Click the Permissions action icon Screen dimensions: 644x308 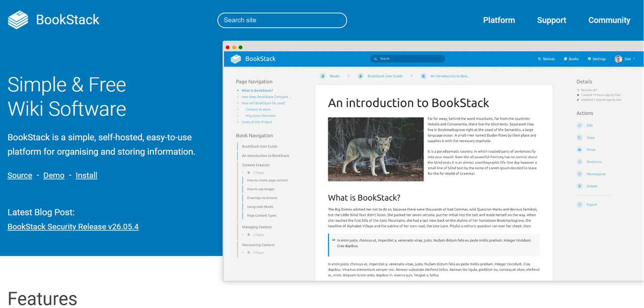[580, 174]
